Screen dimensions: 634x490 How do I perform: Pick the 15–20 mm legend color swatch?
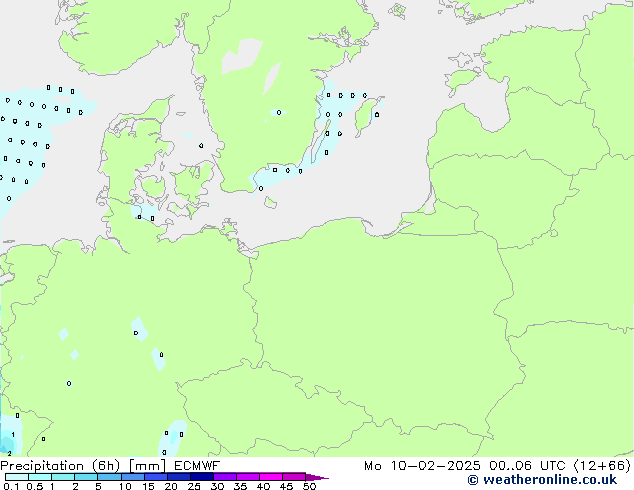155,477
